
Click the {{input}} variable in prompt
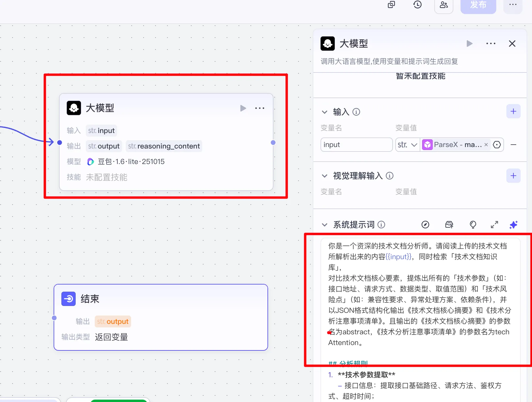coord(399,257)
